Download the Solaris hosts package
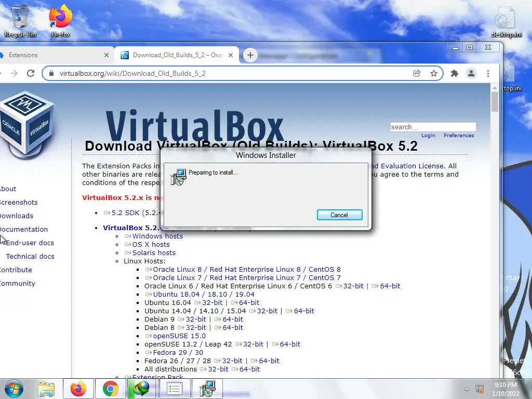Viewport: 532px width, 399px height. click(x=150, y=253)
